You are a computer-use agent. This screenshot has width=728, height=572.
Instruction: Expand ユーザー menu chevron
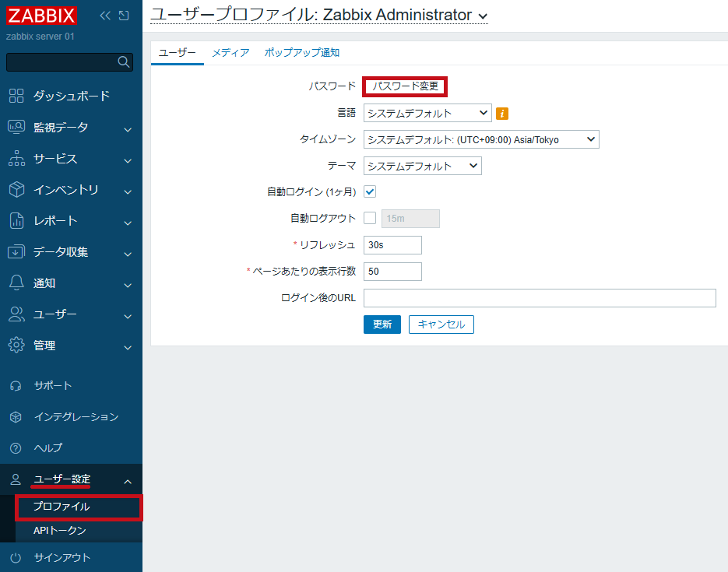point(128,317)
